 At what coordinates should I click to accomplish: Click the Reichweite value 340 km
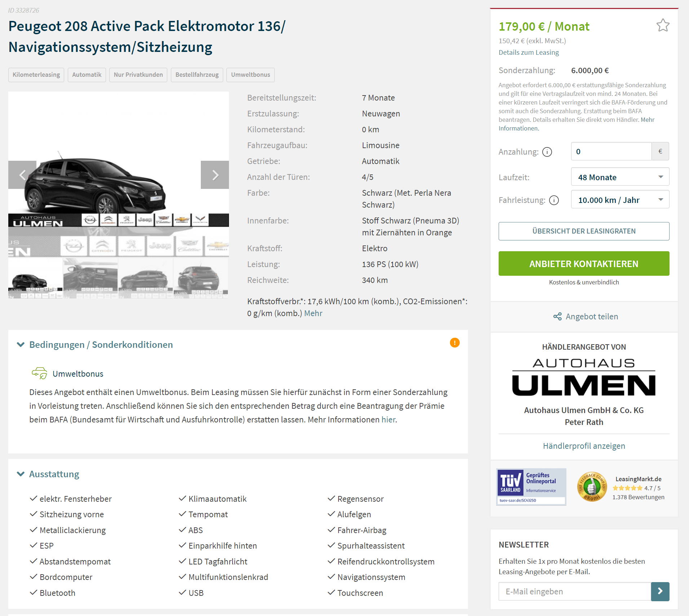click(375, 280)
